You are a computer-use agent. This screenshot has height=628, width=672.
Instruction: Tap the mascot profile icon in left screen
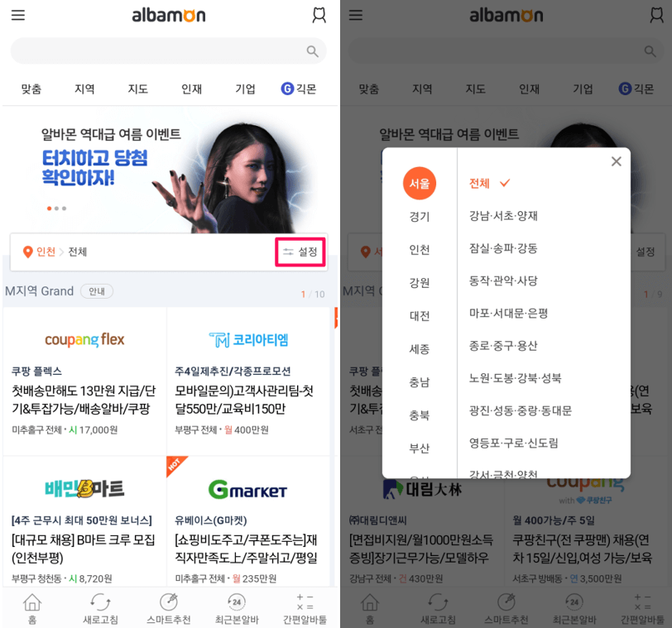point(319,16)
